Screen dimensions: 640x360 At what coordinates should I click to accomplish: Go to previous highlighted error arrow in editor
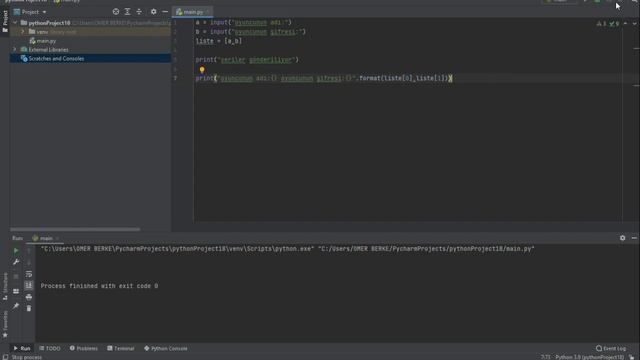[625, 24]
